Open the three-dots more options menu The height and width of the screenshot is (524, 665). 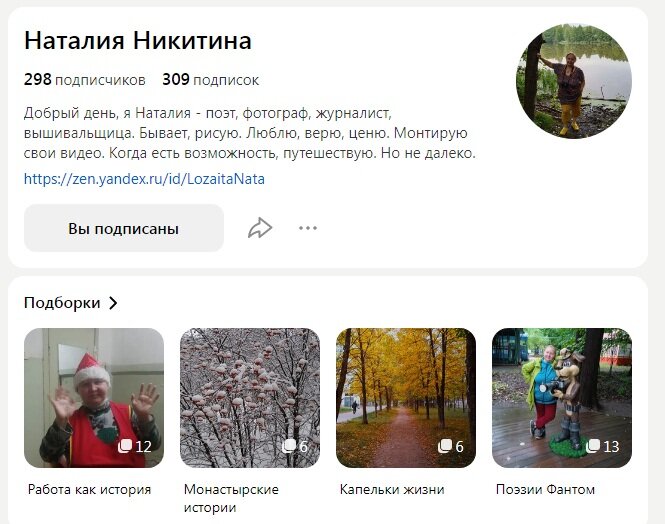tap(307, 228)
